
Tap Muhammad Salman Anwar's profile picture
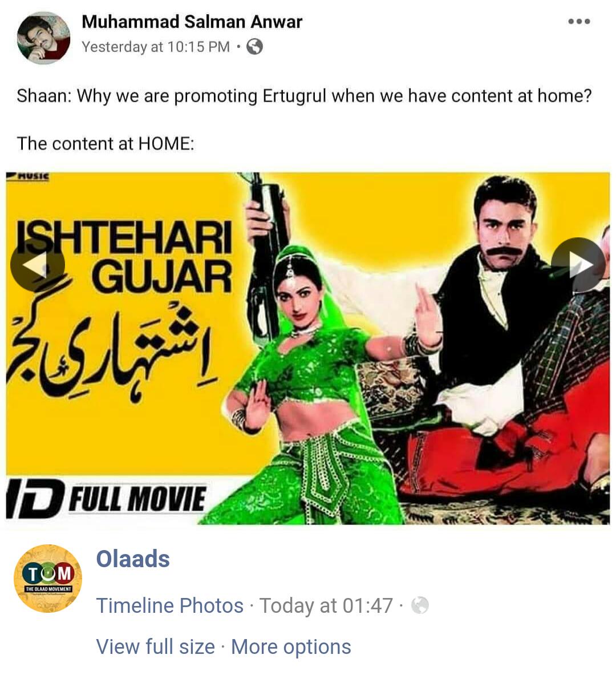point(43,38)
